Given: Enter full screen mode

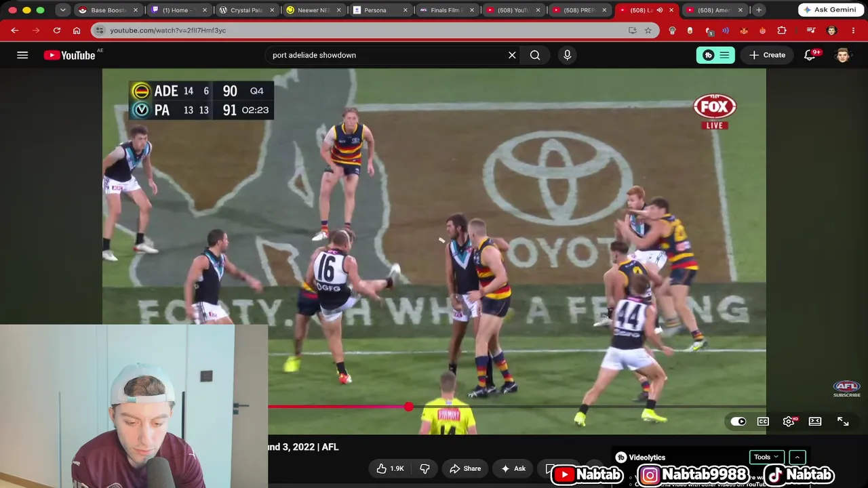Looking at the screenshot, I should coord(843,422).
